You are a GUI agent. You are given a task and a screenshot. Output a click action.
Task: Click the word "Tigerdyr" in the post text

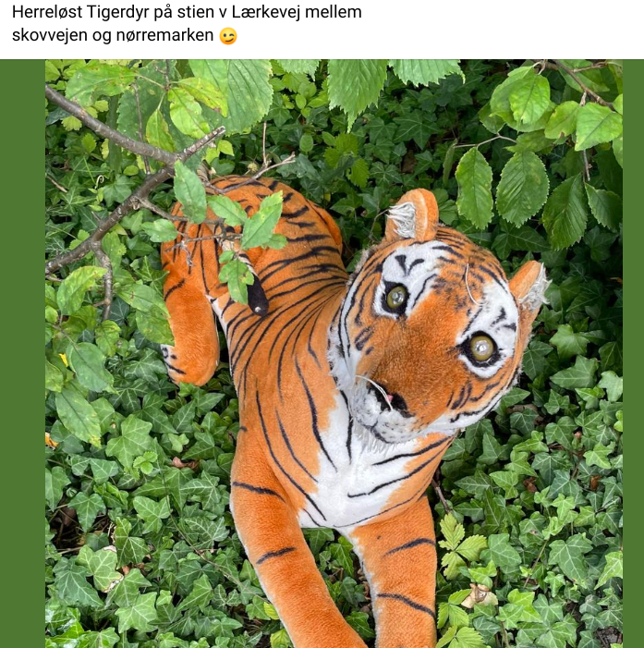117,13
